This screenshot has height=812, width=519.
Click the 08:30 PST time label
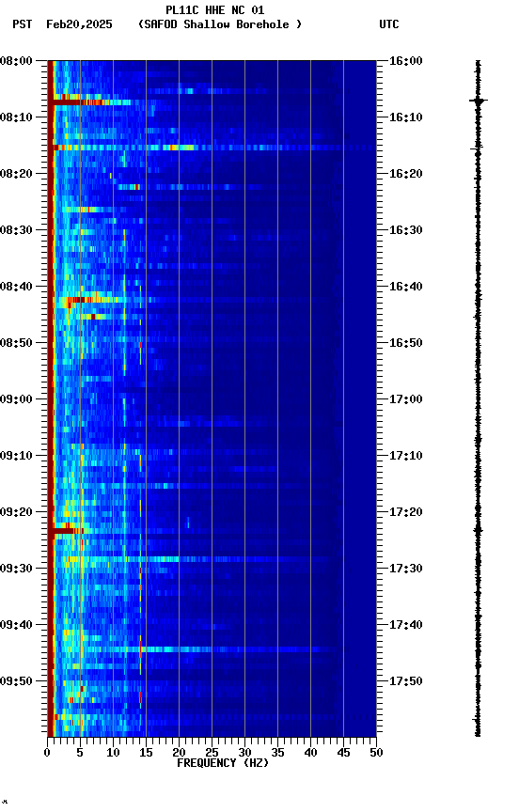coord(16,230)
